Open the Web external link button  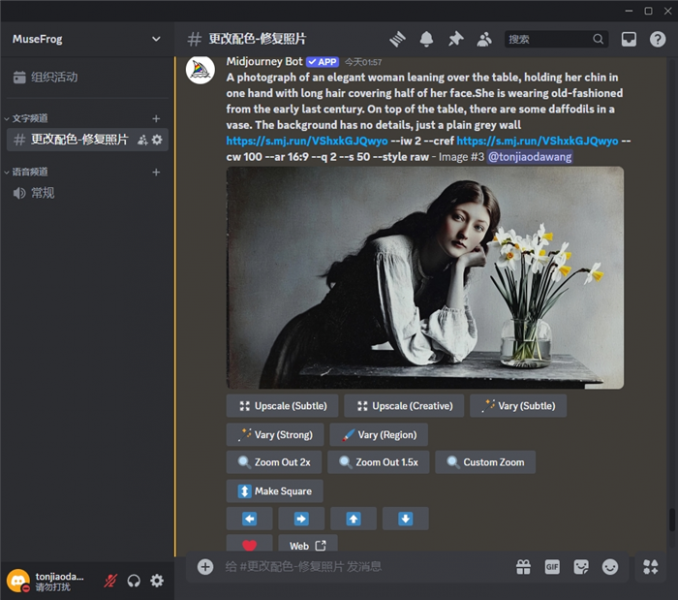click(x=308, y=543)
